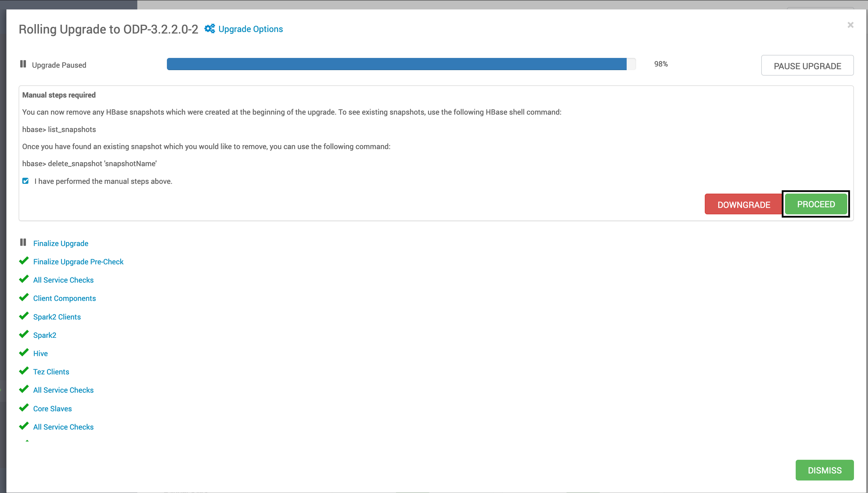Click the 'Manual steps required' heading

pyautogui.click(x=59, y=95)
